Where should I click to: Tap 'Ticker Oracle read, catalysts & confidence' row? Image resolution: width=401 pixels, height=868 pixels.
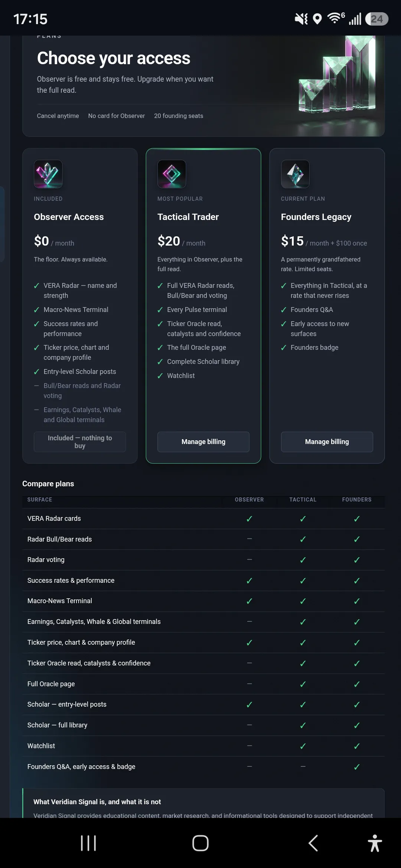coord(203,664)
